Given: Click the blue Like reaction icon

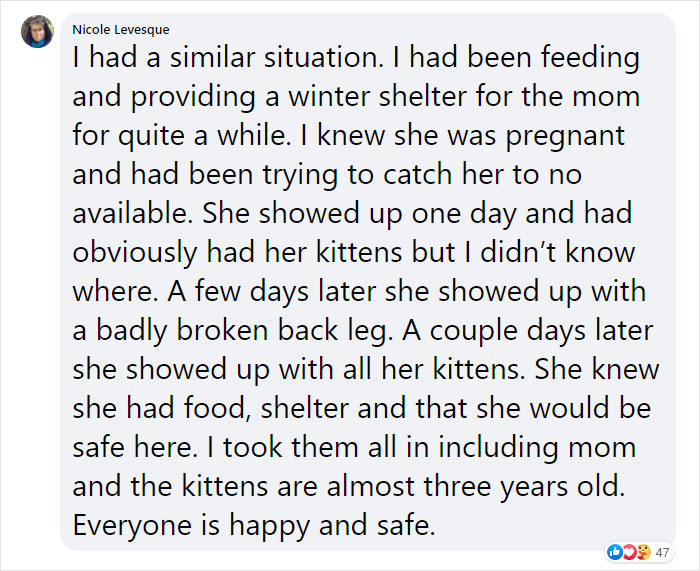Looking at the screenshot, I should [x=615, y=551].
